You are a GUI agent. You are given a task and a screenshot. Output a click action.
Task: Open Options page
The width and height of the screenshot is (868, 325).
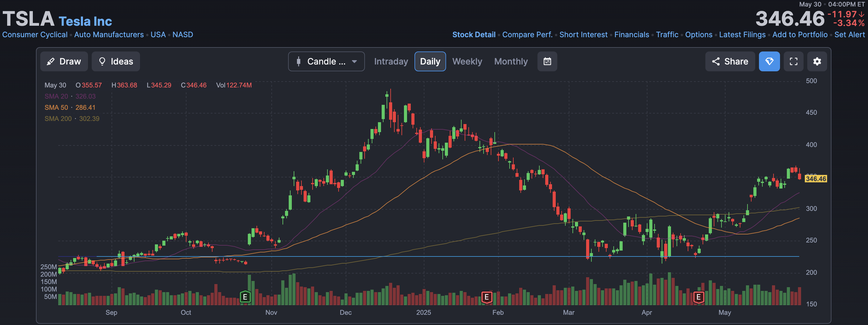699,35
